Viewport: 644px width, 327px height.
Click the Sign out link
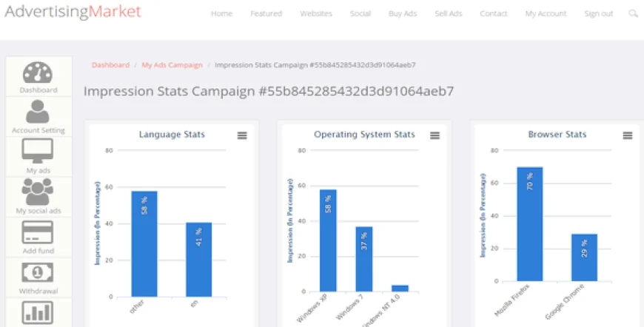598,14
